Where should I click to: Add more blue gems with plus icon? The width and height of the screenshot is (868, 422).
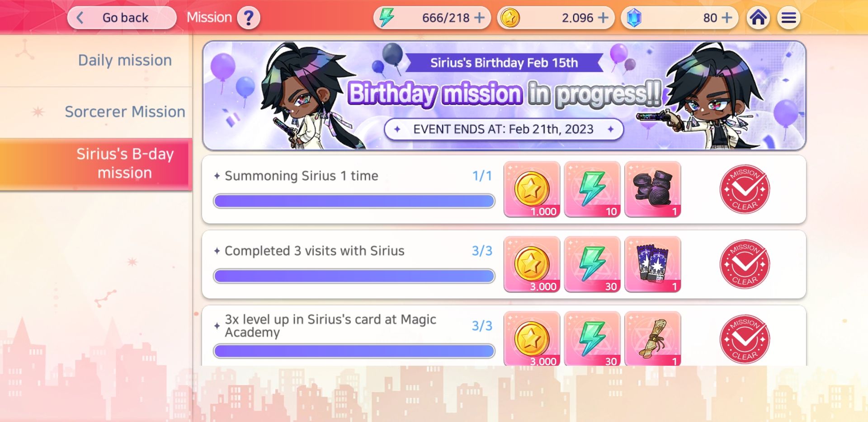pos(726,18)
